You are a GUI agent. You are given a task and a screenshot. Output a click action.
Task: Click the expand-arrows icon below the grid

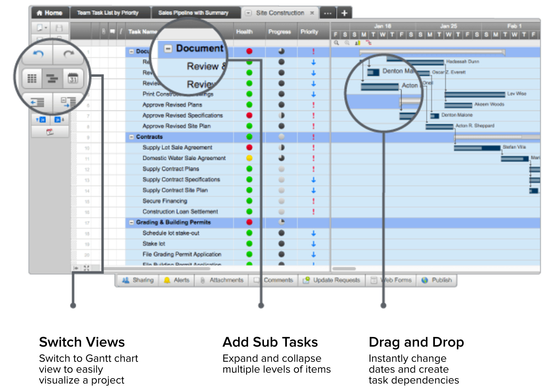pyautogui.click(x=87, y=268)
